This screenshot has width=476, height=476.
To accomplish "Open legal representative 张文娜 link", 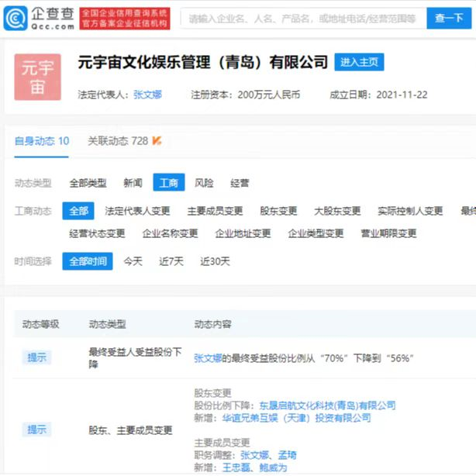I will (147, 95).
